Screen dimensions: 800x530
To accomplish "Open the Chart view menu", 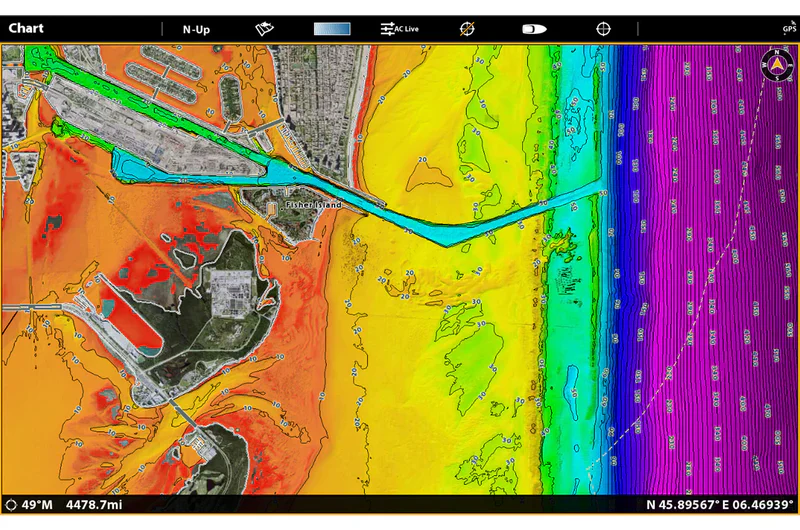I will pos(26,29).
